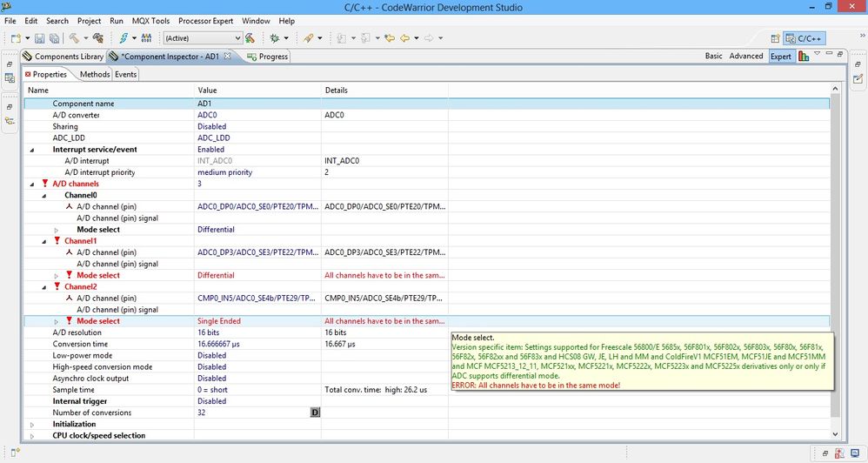This screenshot has width=868, height=463.
Task: Collapse the A/D channels tree node
Action: 31,184
